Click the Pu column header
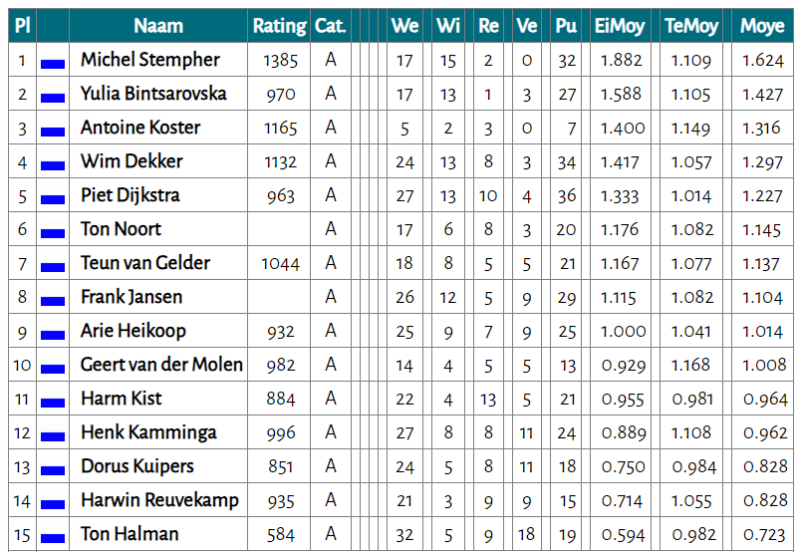This screenshot has height=552, width=799. point(566,26)
